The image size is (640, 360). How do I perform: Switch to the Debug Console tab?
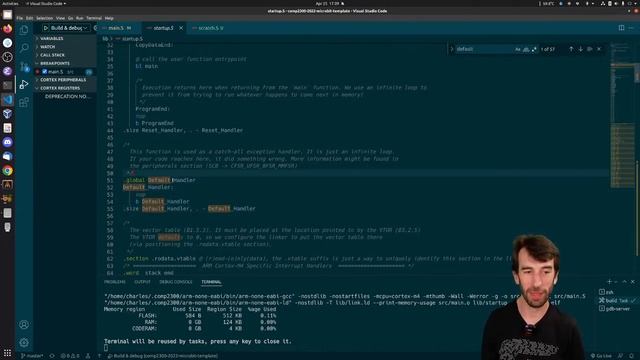(176, 282)
